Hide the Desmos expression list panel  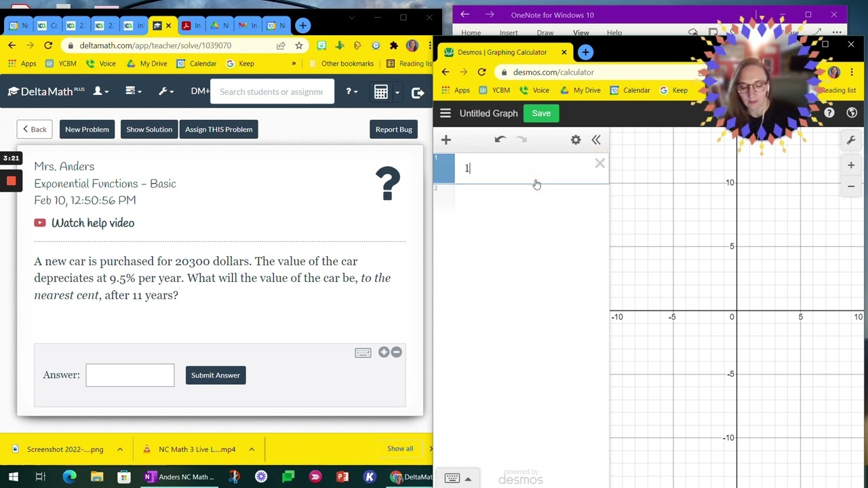pos(596,140)
